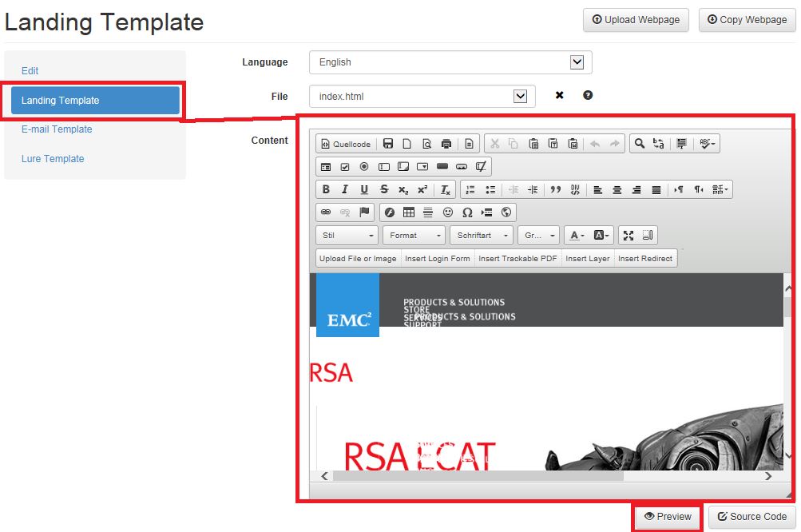Click the New Page icon

click(406, 144)
